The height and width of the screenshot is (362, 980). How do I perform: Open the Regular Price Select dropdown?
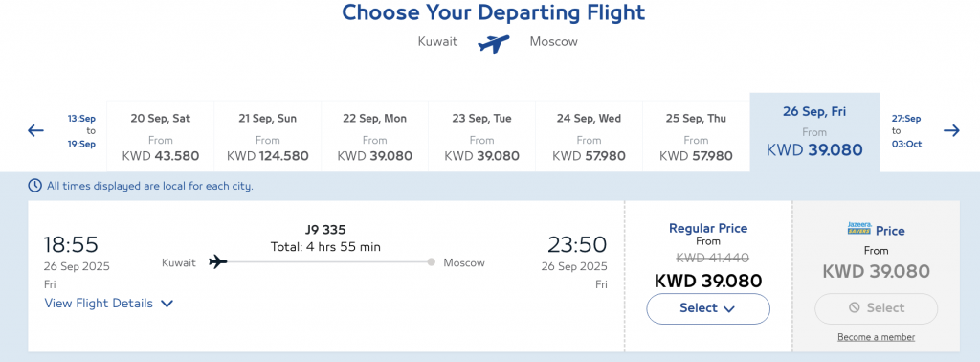click(708, 308)
